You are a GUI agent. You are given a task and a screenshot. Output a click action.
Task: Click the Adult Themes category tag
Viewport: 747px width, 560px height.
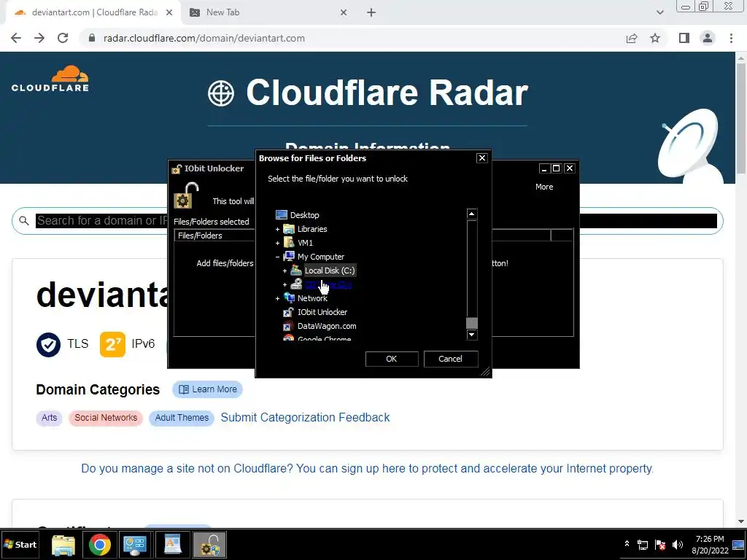pos(182,418)
